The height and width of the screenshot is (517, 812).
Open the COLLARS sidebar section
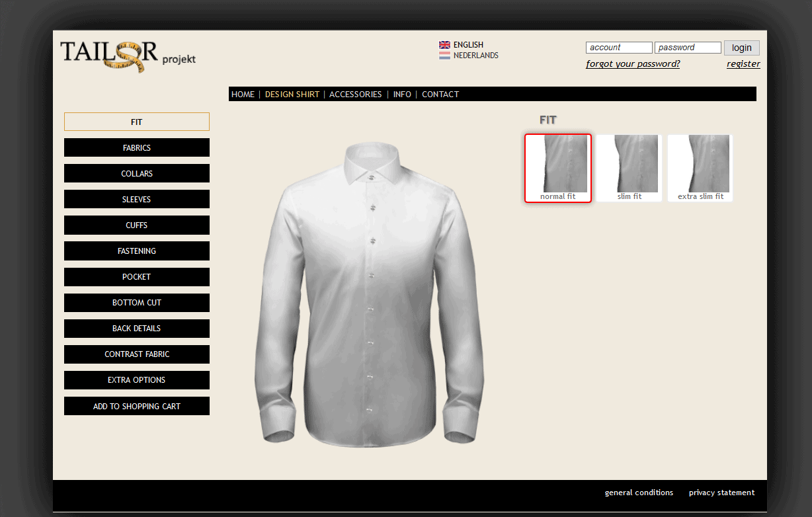[x=137, y=173]
